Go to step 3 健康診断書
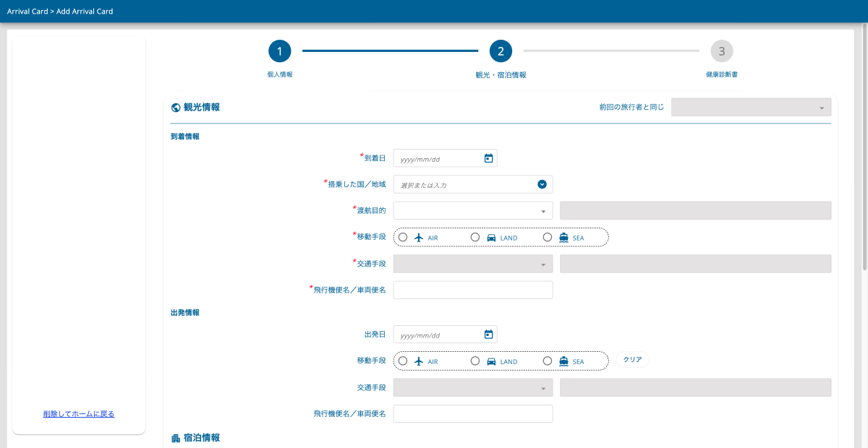Image resolution: width=868 pixels, height=448 pixels. pos(721,51)
